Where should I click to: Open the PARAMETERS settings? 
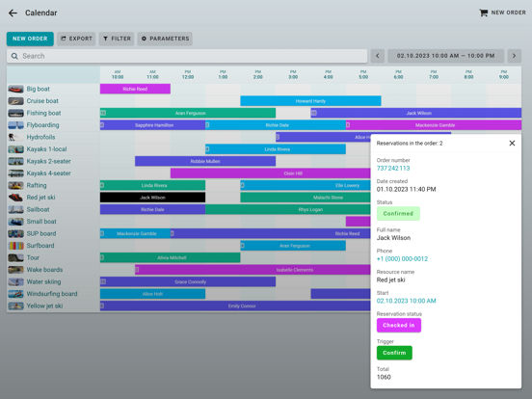pos(165,39)
